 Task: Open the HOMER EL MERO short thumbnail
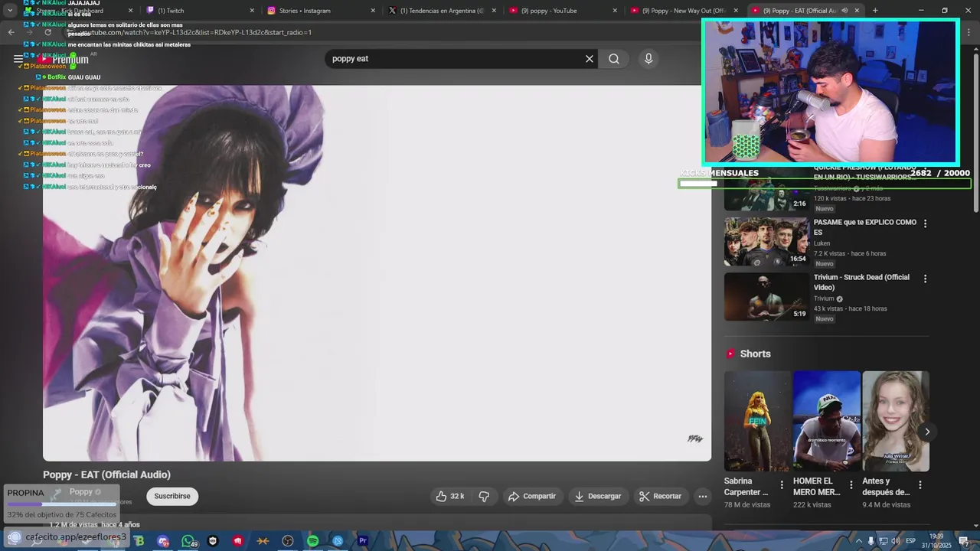point(827,422)
